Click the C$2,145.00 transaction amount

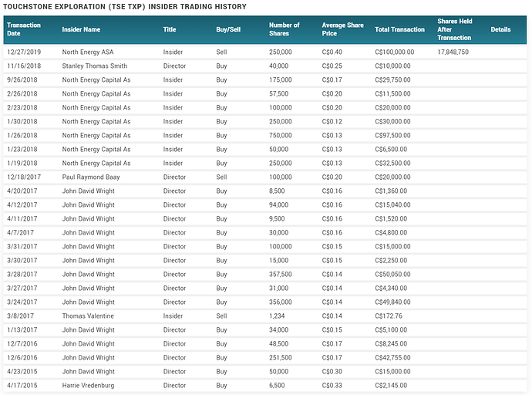pyautogui.click(x=391, y=386)
